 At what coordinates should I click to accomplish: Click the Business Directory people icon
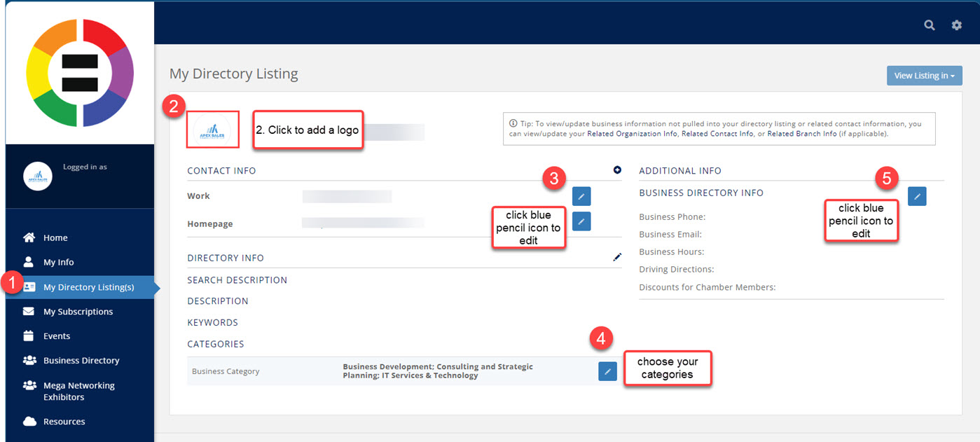coord(29,360)
